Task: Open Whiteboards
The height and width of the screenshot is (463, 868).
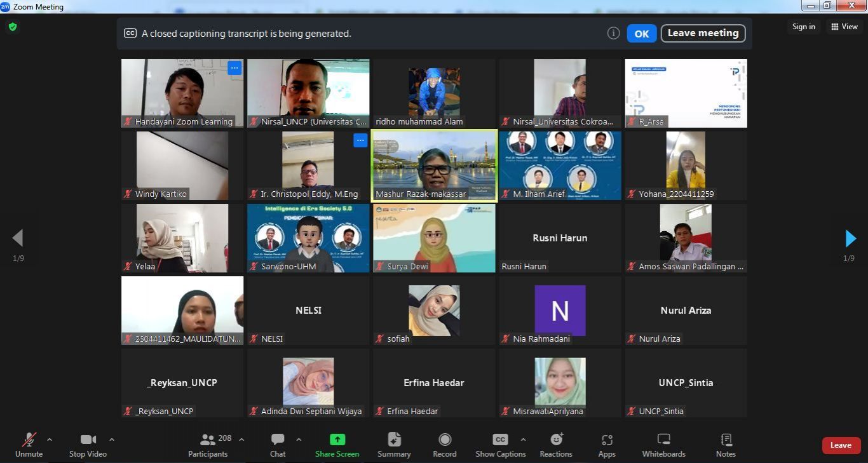Action: [663, 445]
